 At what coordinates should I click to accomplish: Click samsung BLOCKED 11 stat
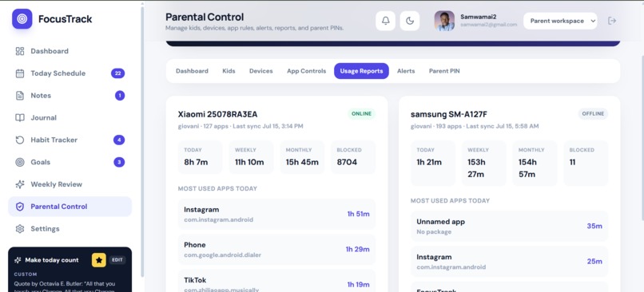(x=586, y=164)
